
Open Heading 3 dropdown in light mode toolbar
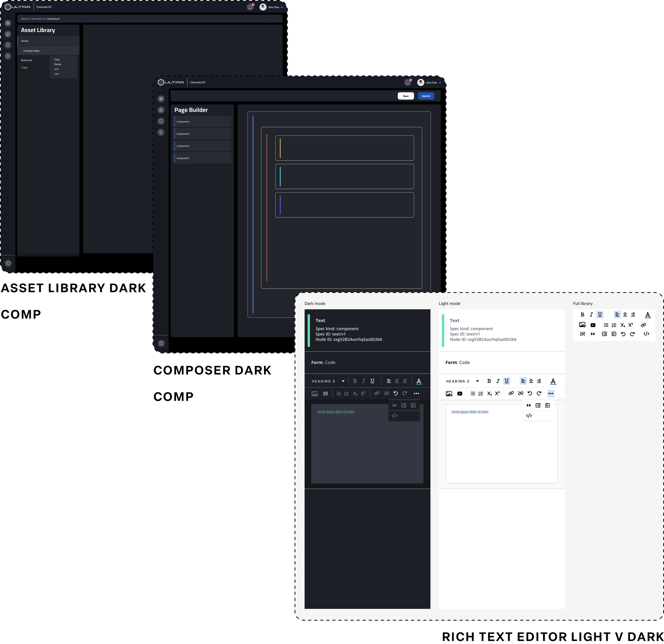point(462,381)
